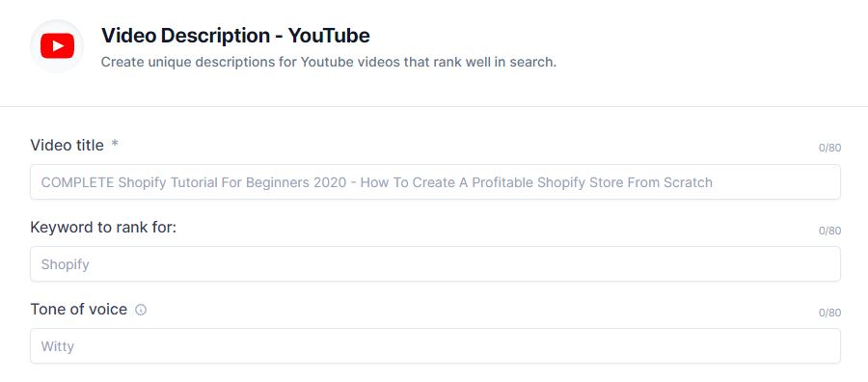
Task: Click the horizontal divider below the header
Action: tap(434, 106)
